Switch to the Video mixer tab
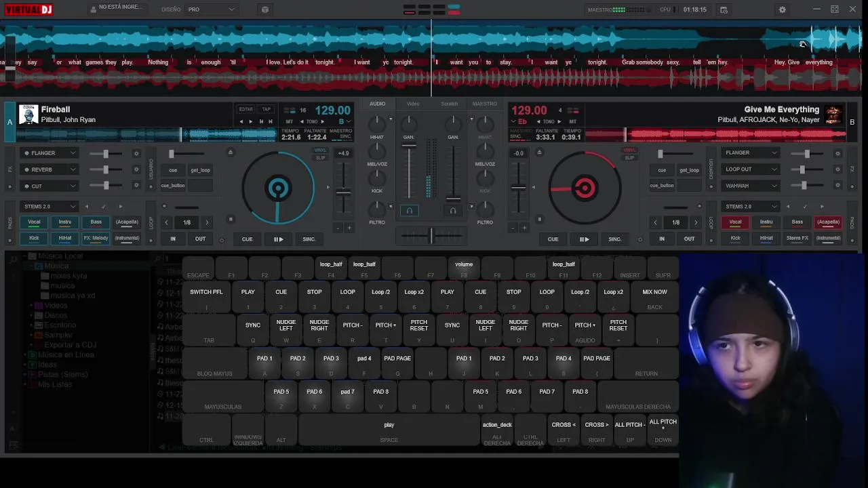The height and width of the screenshot is (488, 868). click(413, 104)
